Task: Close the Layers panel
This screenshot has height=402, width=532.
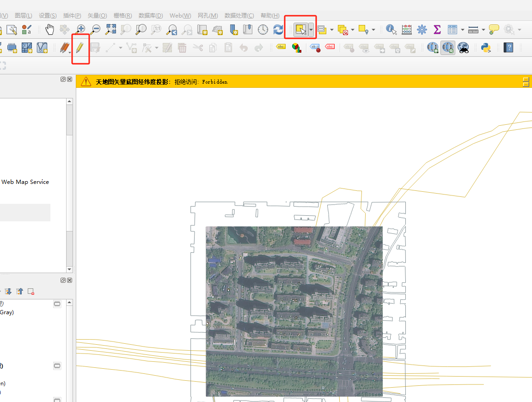Action: point(70,280)
